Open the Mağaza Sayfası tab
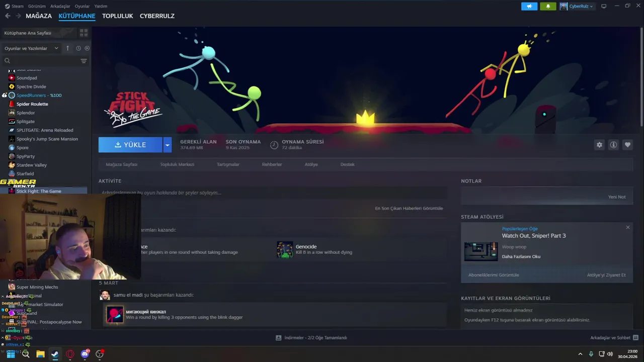The width and height of the screenshot is (644, 362). pyautogui.click(x=121, y=164)
